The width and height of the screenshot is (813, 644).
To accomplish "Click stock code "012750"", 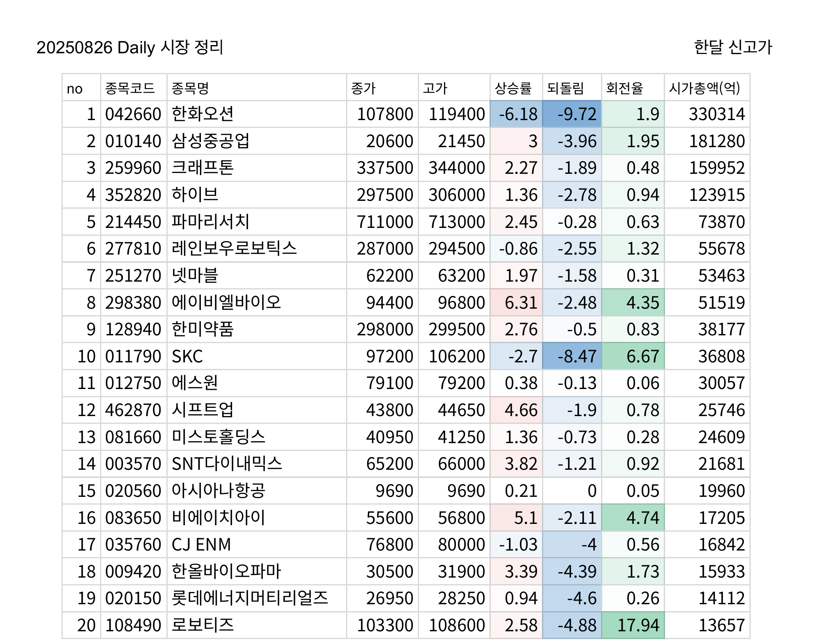I will (x=133, y=383).
